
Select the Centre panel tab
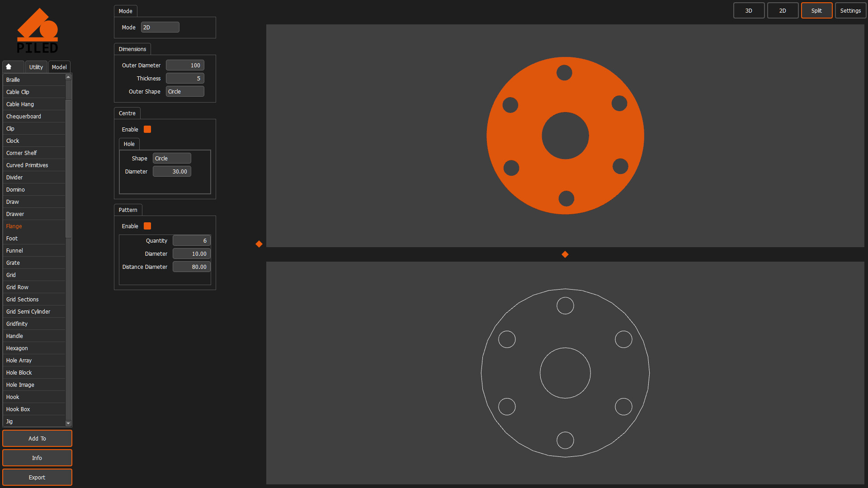point(127,113)
